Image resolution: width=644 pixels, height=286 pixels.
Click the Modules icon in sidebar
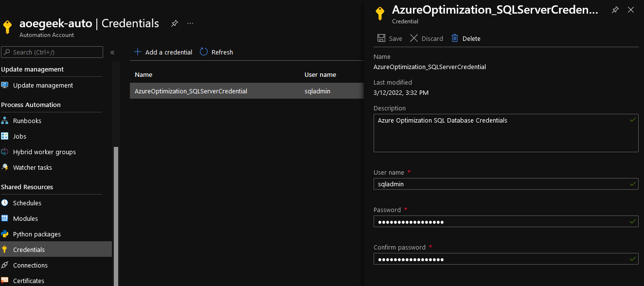point(5,218)
